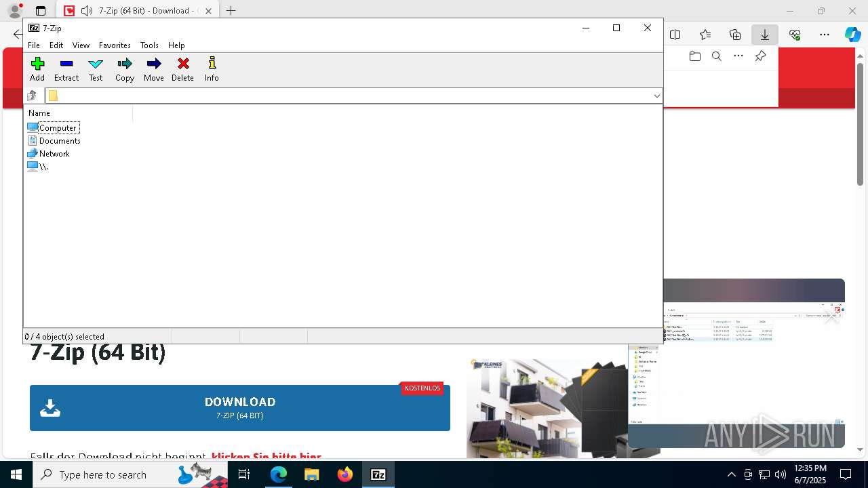Open File Explorer from the taskbar
Image resolution: width=868 pixels, height=488 pixels.
click(312, 474)
